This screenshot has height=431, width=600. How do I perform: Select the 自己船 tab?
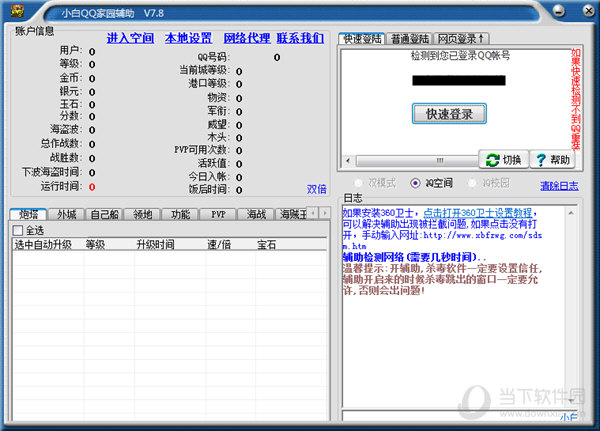tap(104, 214)
